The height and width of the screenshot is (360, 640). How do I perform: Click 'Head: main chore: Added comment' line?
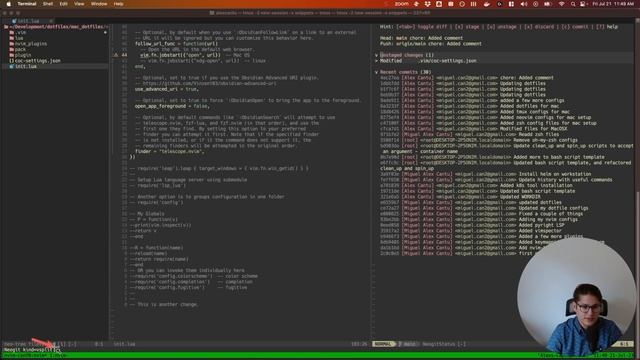[421, 38]
